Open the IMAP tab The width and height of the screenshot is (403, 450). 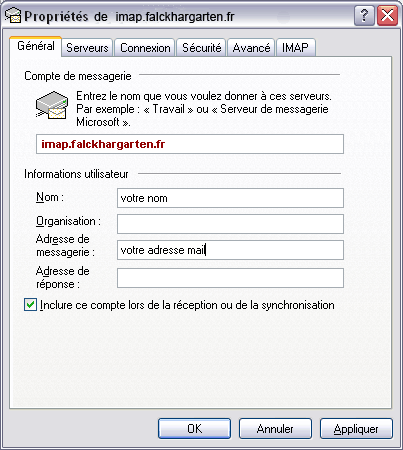point(295,48)
